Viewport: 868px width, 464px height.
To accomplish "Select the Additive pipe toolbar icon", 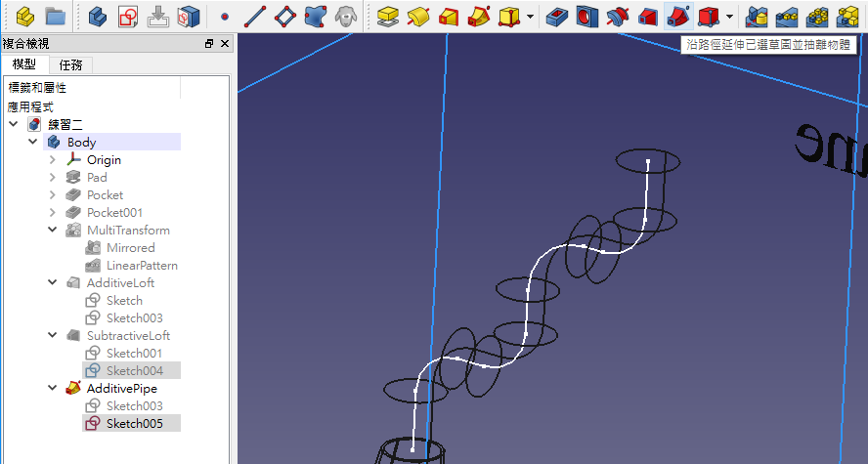I will click(479, 18).
